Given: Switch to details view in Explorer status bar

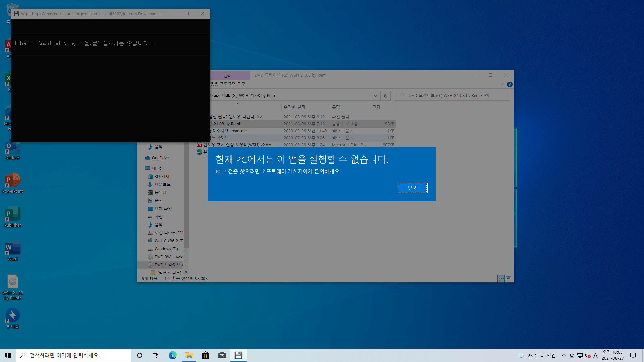Looking at the screenshot, I should (x=501, y=278).
